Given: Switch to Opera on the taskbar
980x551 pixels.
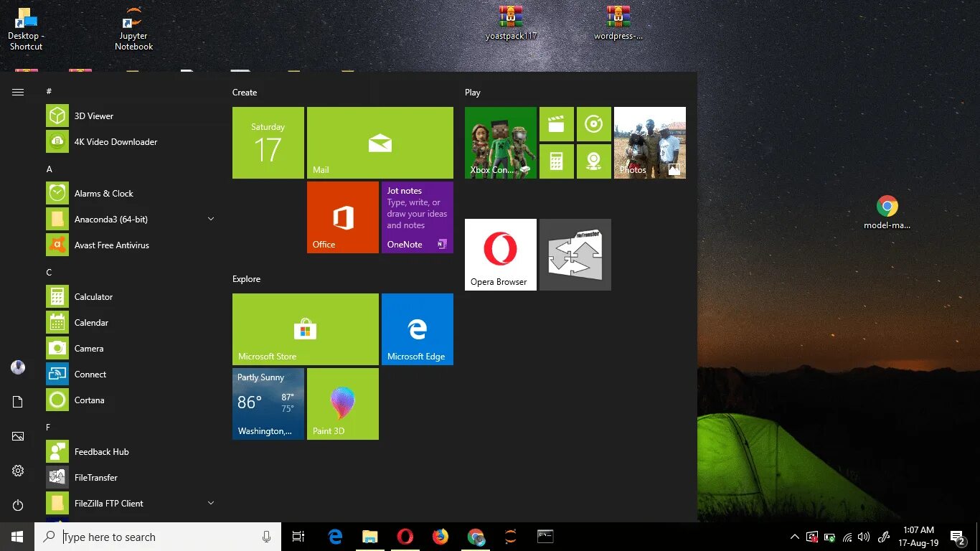Looking at the screenshot, I should [405, 537].
